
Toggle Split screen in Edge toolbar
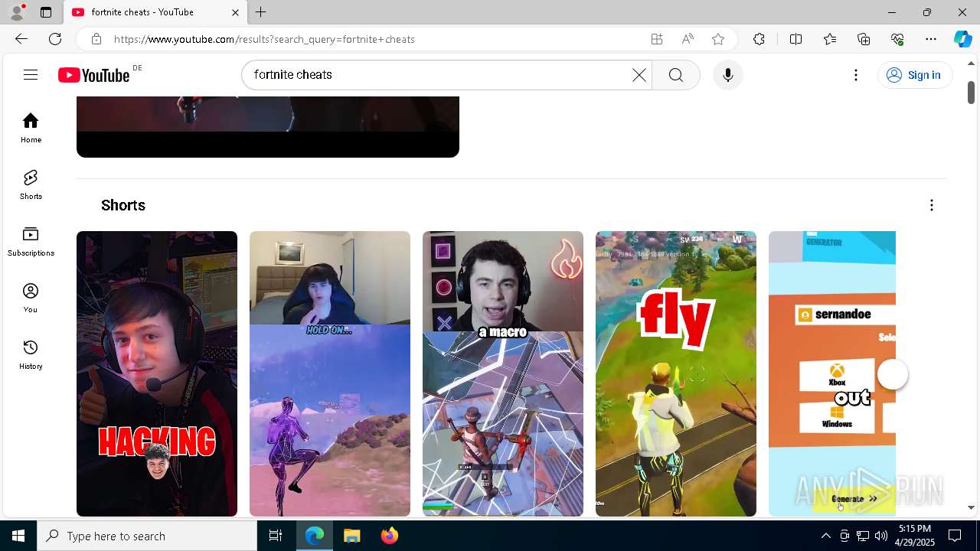(795, 39)
